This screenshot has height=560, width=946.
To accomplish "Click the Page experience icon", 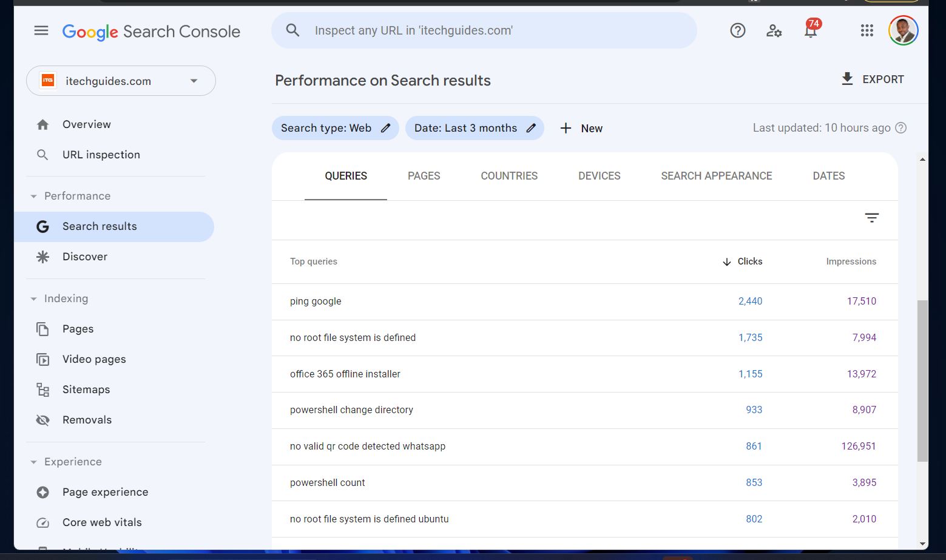I will 42,492.
